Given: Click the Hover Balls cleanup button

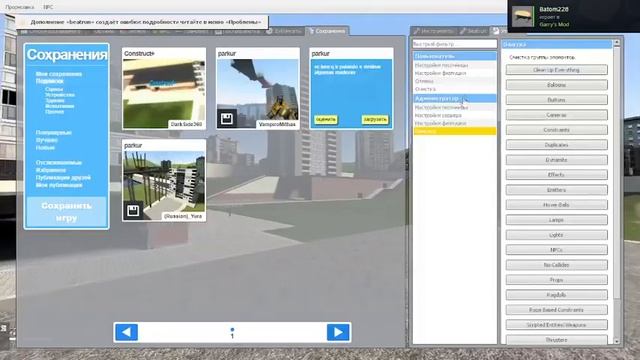Looking at the screenshot, I should (x=556, y=205).
